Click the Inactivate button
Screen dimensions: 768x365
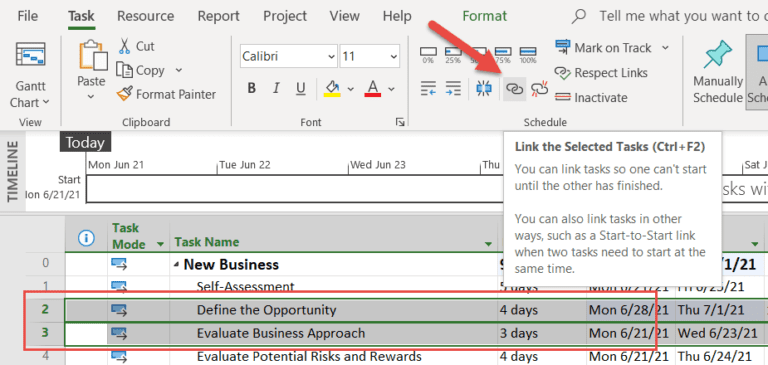[x=591, y=97]
